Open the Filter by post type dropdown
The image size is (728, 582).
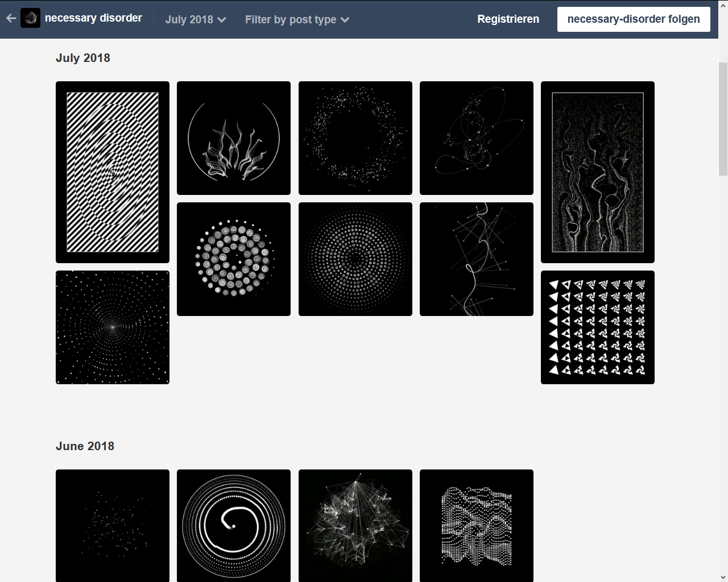click(x=296, y=19)
